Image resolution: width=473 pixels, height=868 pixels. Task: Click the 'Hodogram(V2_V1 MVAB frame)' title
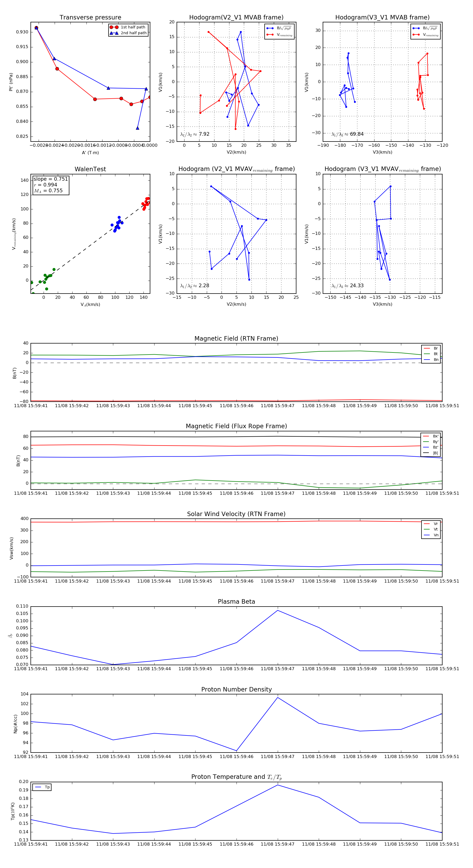pos(236,18)
